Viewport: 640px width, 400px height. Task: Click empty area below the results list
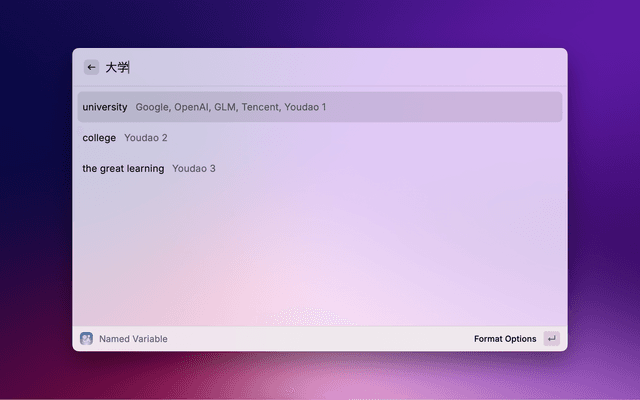320,250
